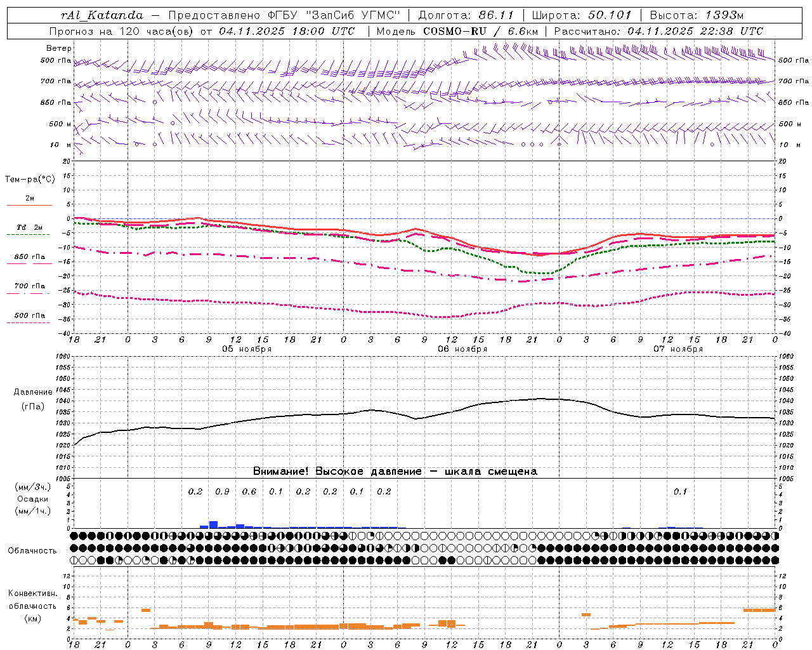This screenshot has height=650, width=812.
Task: Click the Долгота: 86.11 header field
Action: click(466, 15)
